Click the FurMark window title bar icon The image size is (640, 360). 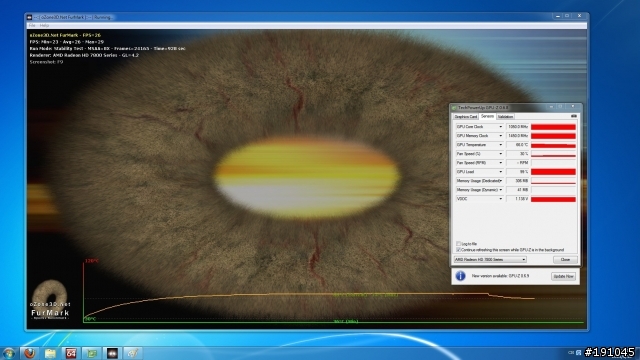[29, 17]
